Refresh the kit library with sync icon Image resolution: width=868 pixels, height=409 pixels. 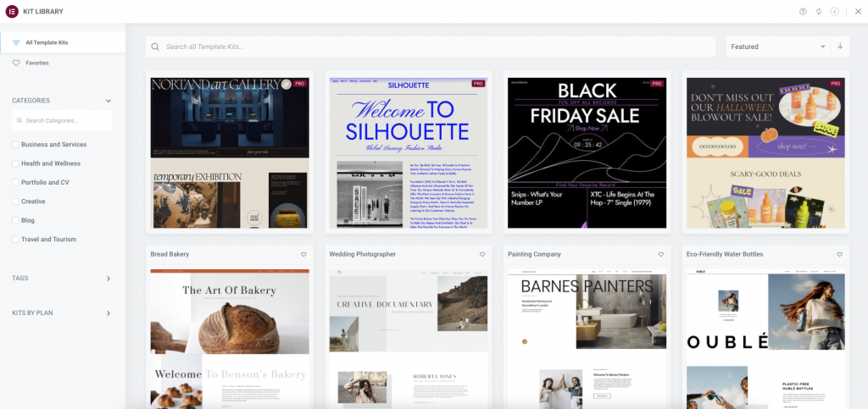point(819,11)
